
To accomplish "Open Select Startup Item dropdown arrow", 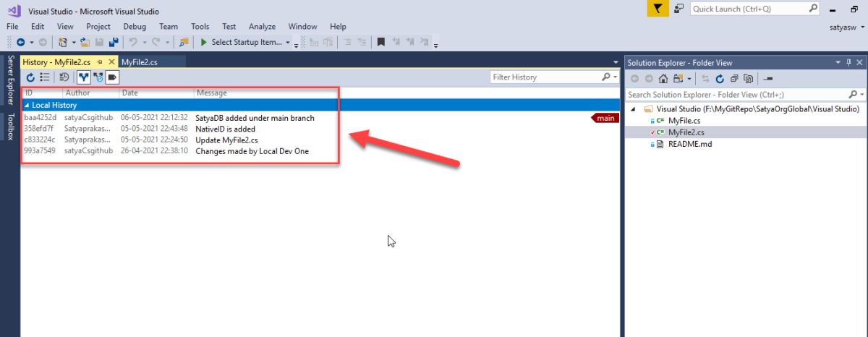I will (x=287, y=43).
